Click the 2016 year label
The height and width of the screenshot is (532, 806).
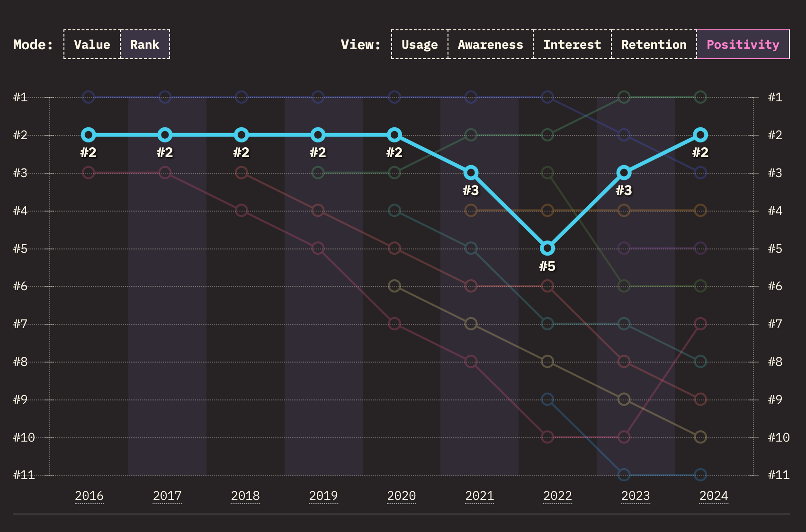point(89,496)
